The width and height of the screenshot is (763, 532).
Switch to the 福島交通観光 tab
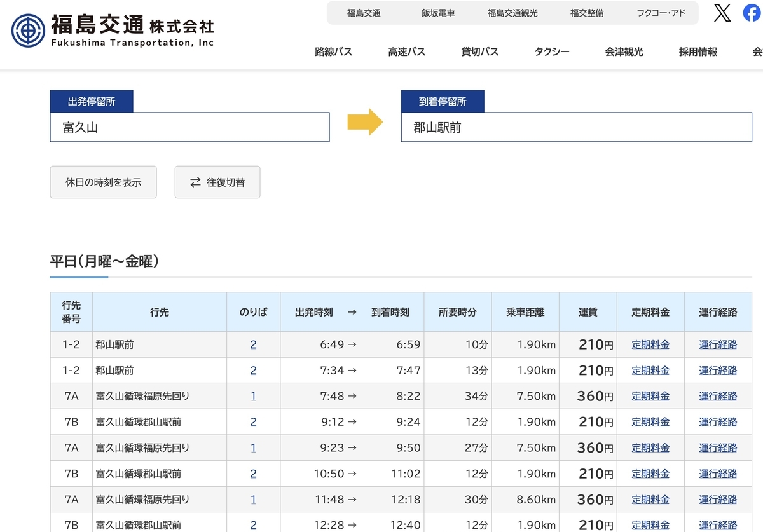coord(512,13)
